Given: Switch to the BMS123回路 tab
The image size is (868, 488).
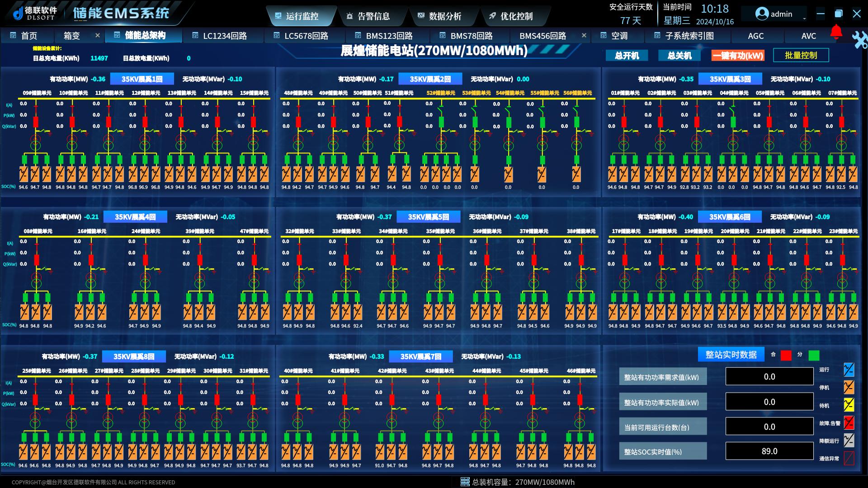Looking at the screenshot, I should click(x=389, y=36).
